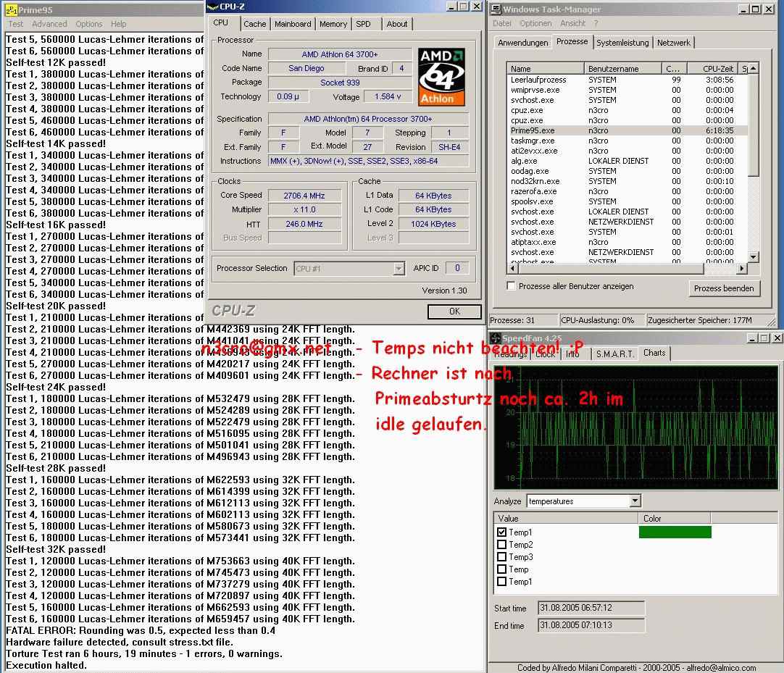Viewport: 784px width, 673px height.
Task: Switch to the Memory tab in CPU-Z
Action: (333, 24)
